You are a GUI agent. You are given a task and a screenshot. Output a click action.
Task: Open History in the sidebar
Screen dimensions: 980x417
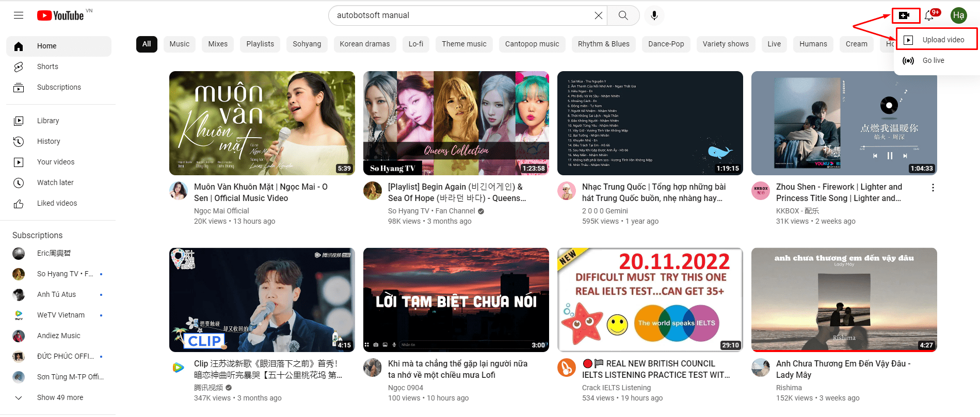[x=59, y=141]
